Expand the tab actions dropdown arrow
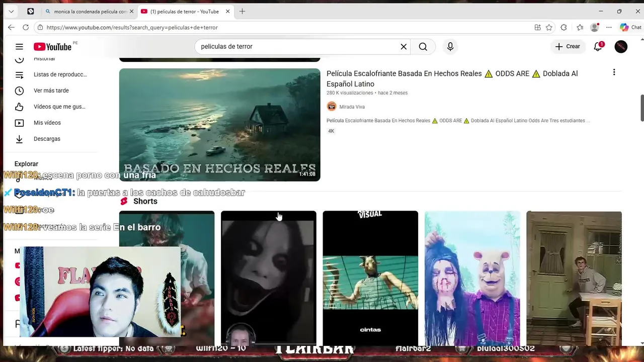 pos(11,11)
